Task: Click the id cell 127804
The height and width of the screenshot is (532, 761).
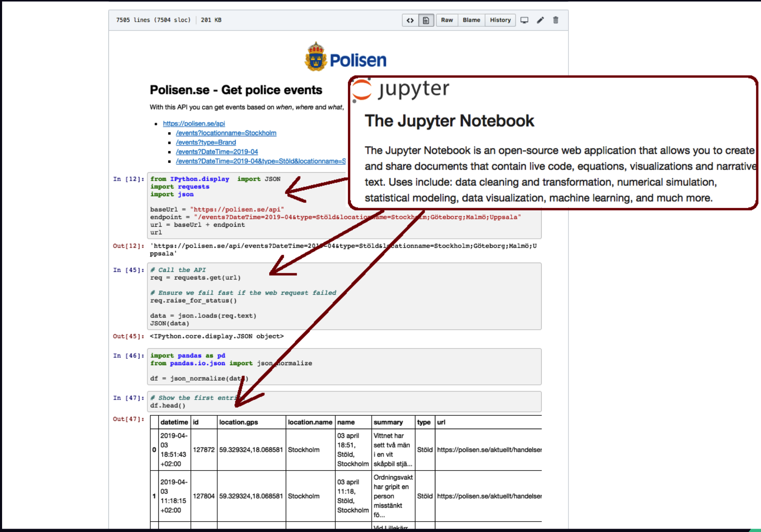Action: pos(204,496)
